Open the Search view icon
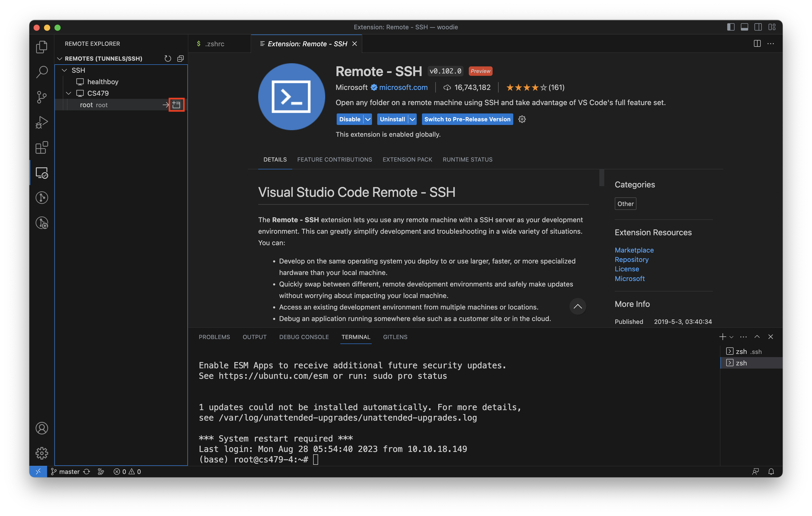This screenshot has height=516, width=812. point(42,72)
